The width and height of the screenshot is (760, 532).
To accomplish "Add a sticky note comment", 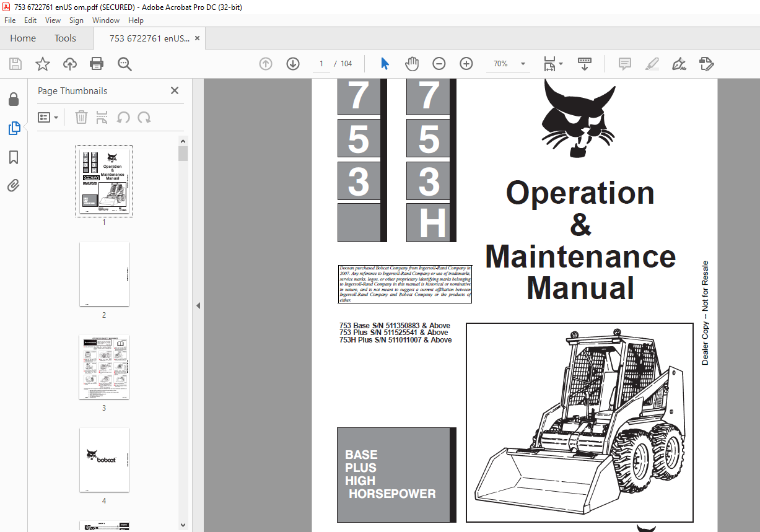I will tap(625, 64).
